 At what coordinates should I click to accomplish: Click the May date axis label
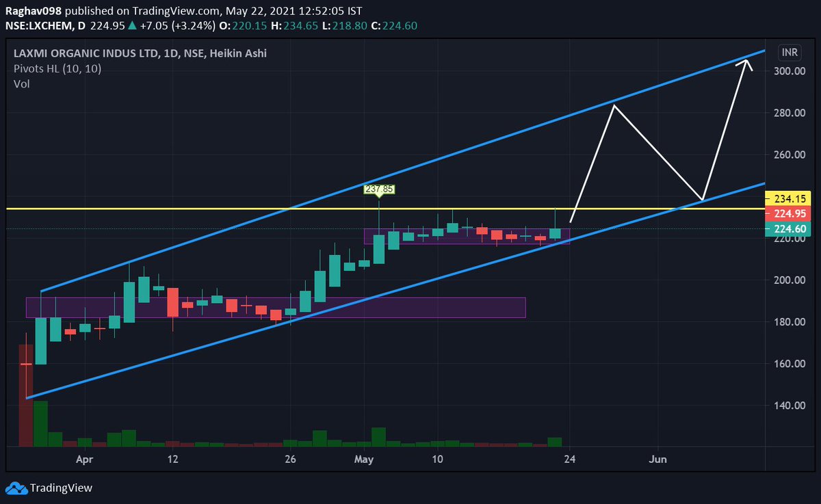pyautogui.click(x=364, y=460)
